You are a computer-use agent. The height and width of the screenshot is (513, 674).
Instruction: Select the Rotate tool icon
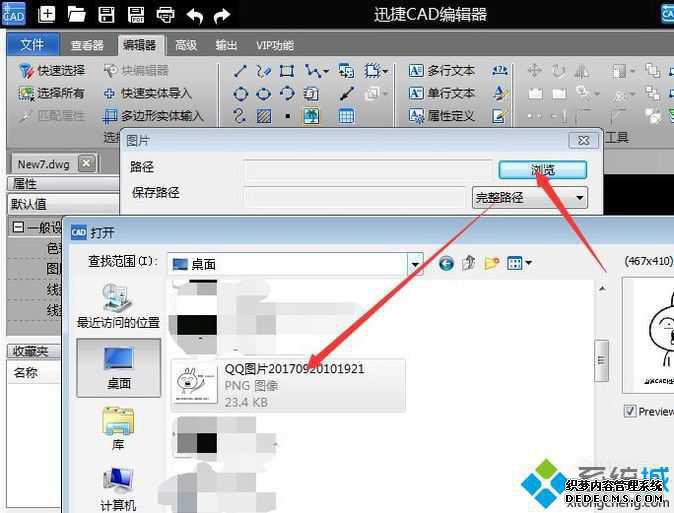(558, 71)
